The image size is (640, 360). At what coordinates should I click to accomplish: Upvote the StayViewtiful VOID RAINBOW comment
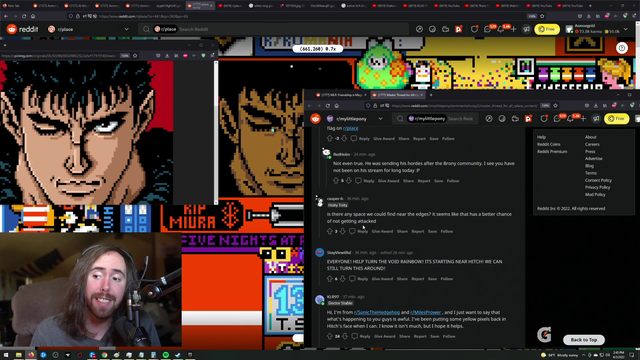coord(329,279)
